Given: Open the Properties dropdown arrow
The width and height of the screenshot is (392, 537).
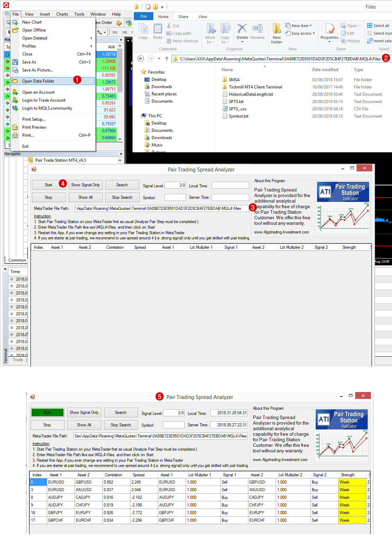Looking at the screenshot, I should click(330, 42).
